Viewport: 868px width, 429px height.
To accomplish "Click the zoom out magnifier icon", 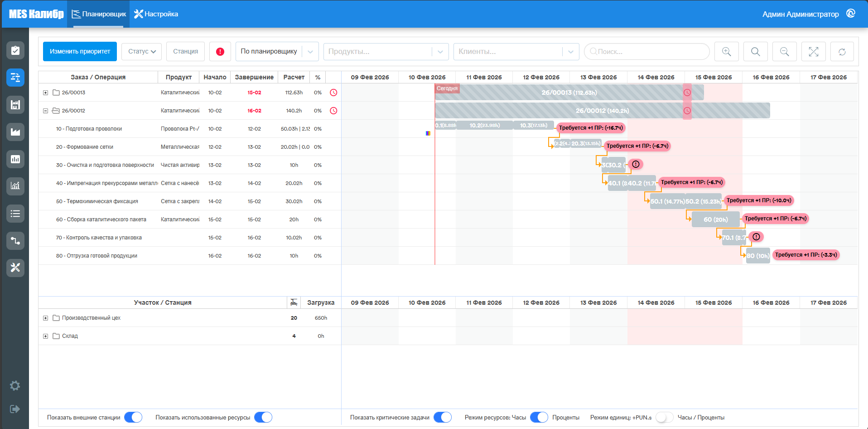I will (x=784, y=52).
